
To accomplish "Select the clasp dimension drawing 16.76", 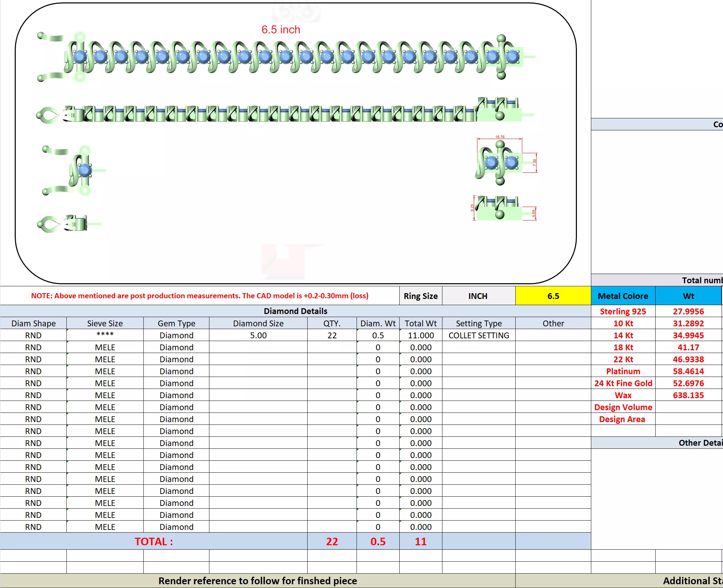I will 500,161.
